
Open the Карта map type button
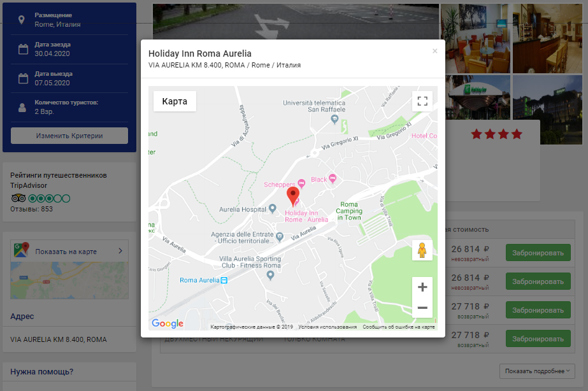175,101
